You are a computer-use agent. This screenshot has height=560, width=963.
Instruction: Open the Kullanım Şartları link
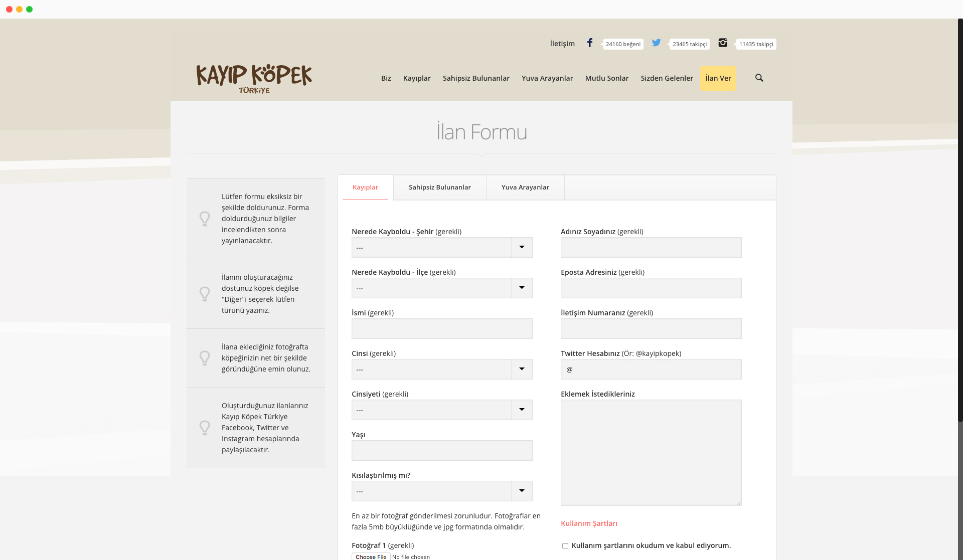click(589, 523)
